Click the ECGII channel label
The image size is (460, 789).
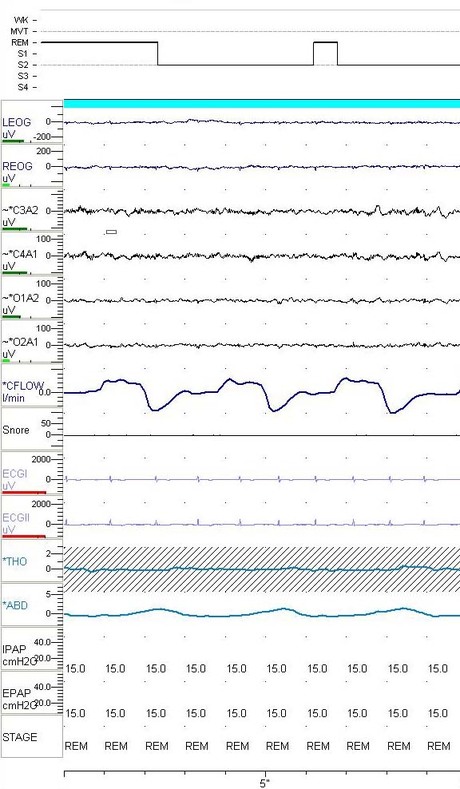pos(16,518)
